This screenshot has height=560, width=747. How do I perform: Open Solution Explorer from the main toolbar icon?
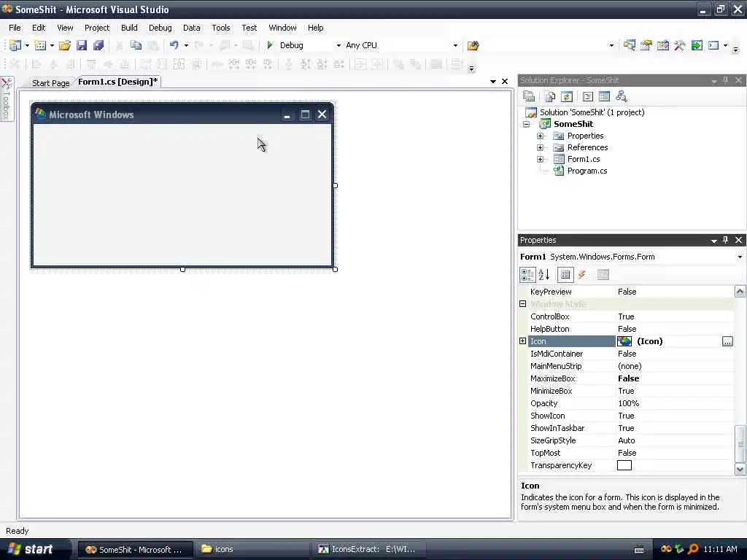click(630, 45)
